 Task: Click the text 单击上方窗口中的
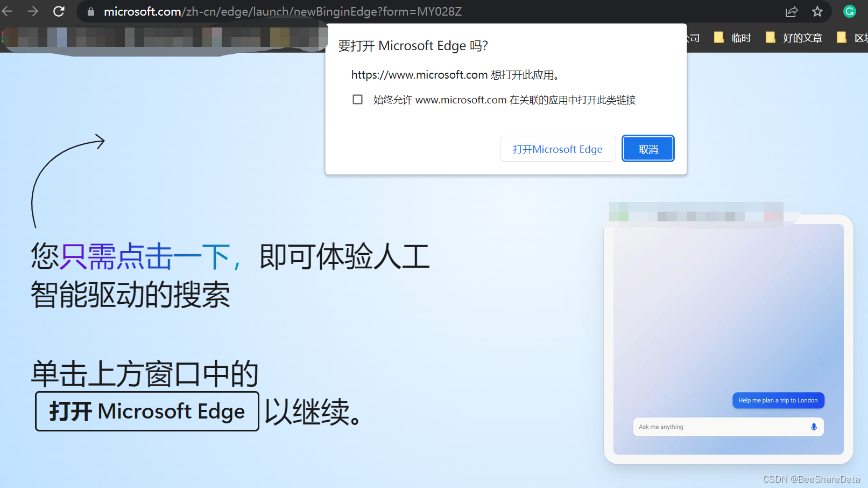pos(145,374)
